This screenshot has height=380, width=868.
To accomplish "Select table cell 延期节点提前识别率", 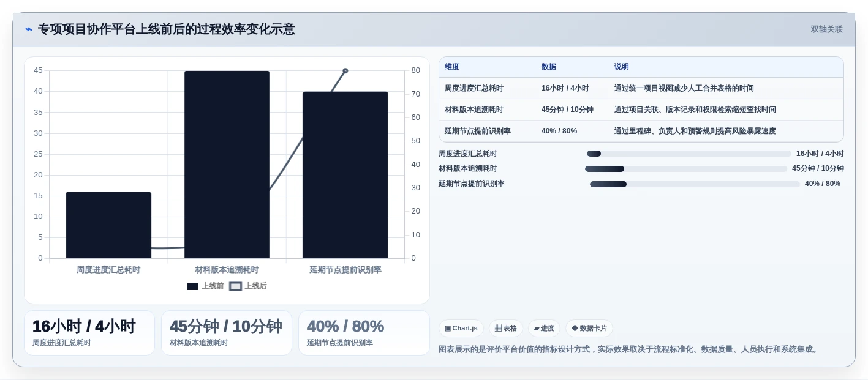I will (x=478, y=131).
